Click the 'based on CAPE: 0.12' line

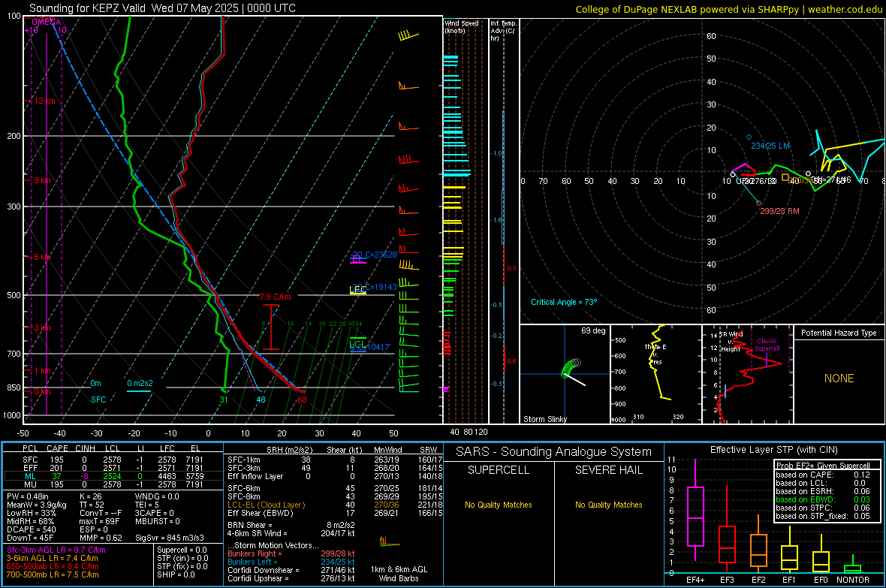coord(823,475)
